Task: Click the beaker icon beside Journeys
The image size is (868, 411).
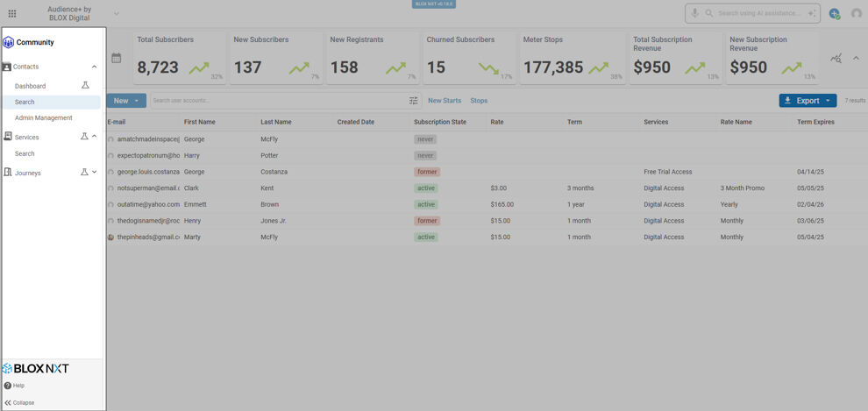Action: coord(84,172)
